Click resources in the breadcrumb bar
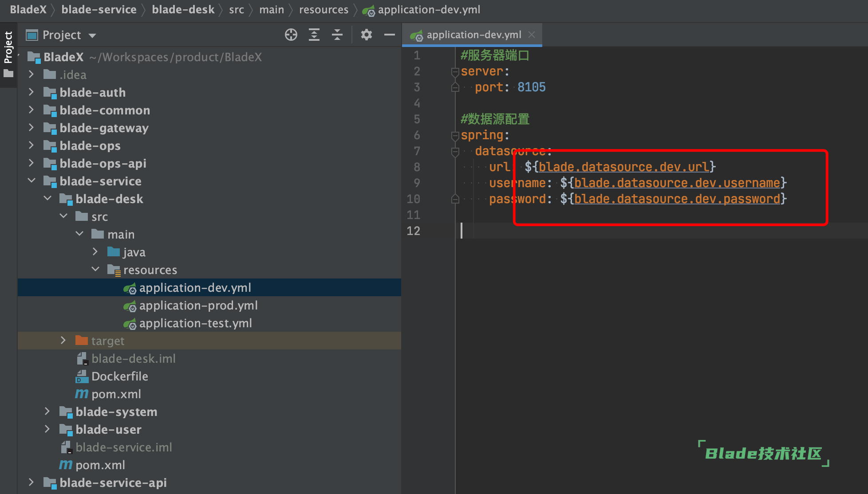 (324, 10)
